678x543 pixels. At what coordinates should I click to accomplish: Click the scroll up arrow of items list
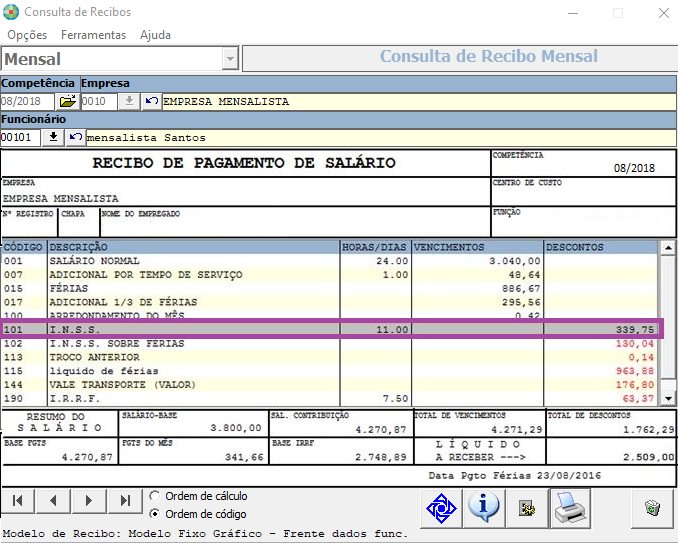pos(668,248)
